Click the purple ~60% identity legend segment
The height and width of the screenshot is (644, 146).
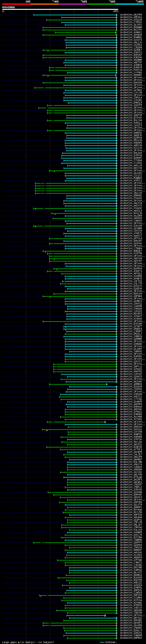click(x=73, y=4)
